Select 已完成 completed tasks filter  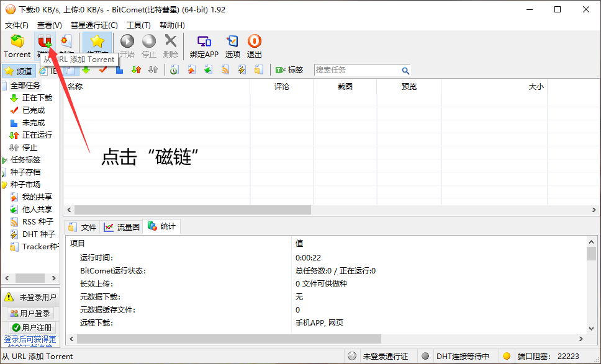pos(33,110)
